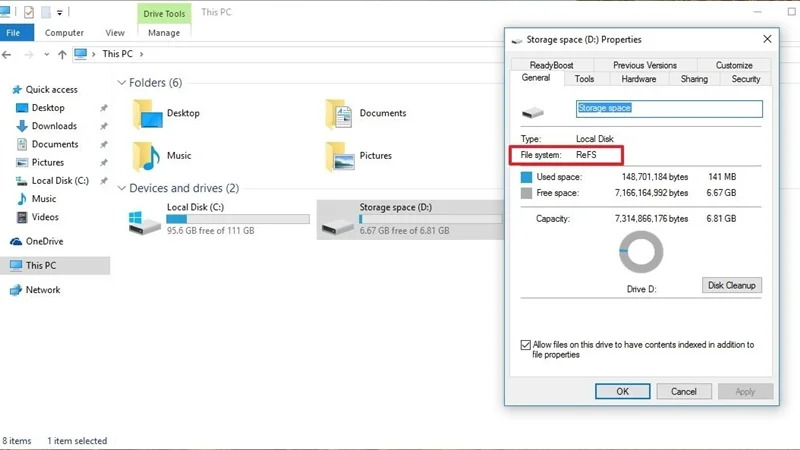800x450 pixels.
Task: Click the Network icon in the sidebar
Action: (16, 290)
